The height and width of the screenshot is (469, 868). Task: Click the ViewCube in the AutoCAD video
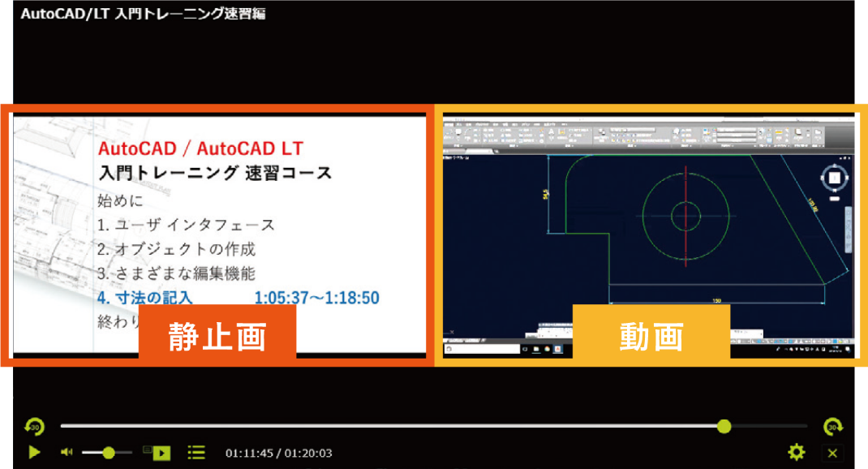point(834,178)
